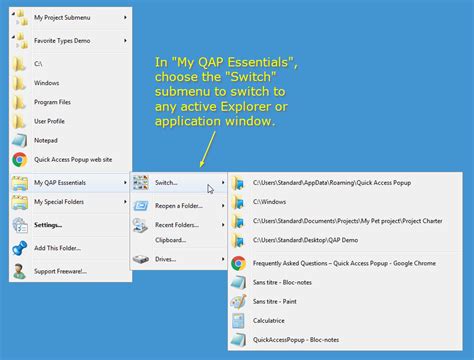Click folder icon beside AppData\Roaming\Quick Access Popup path
Screen dimensions: 474x360
[x=238, y=183]
